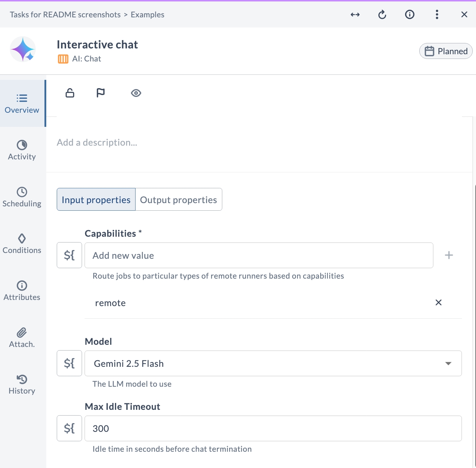Toggle the eye watch icon

tap(136, 93)
